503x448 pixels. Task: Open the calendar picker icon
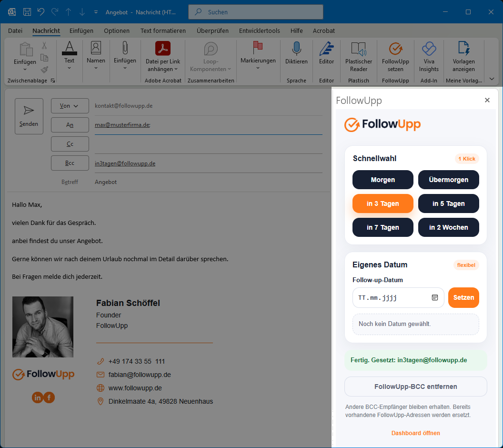point(435,298)
